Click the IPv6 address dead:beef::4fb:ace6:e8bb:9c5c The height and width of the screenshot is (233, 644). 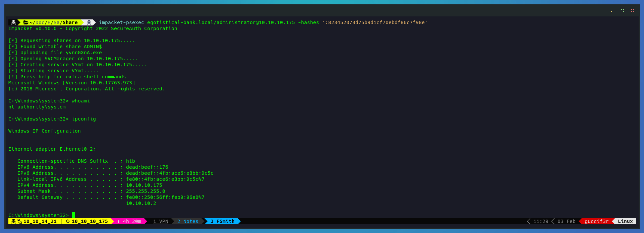[170, 173]
